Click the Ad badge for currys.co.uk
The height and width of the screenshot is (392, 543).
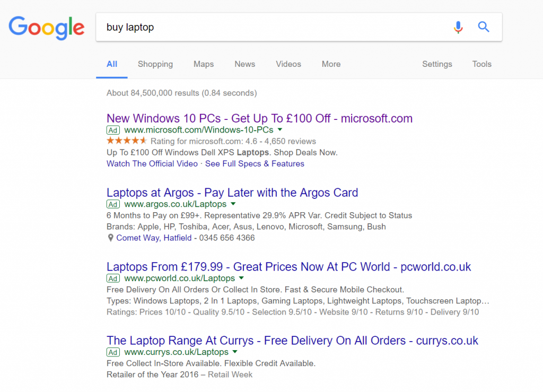click(113, 352)
